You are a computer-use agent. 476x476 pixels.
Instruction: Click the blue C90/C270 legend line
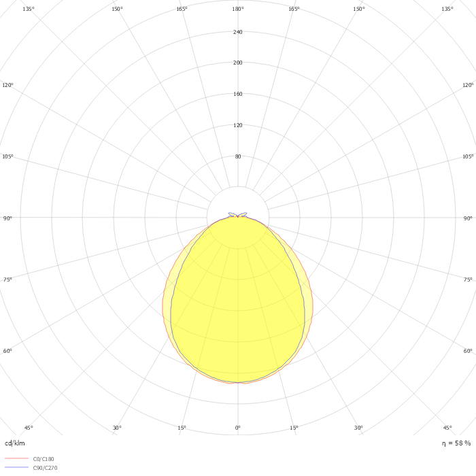click(x=17, y=468)
